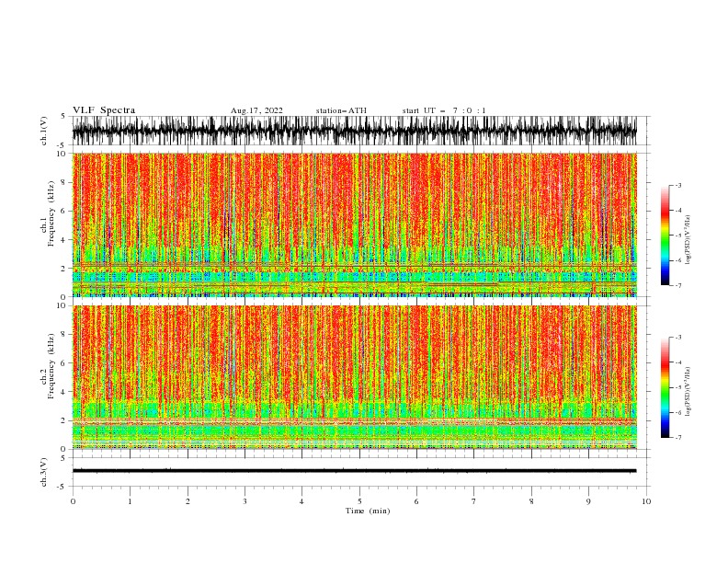Click the time axis tick label '8'
The image size is (728, 563).
coord(531,501)
